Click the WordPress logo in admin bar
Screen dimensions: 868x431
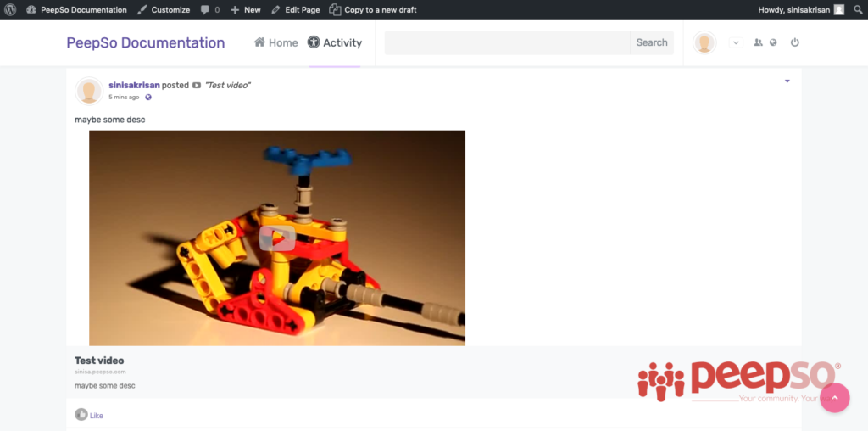coord(10,9)
